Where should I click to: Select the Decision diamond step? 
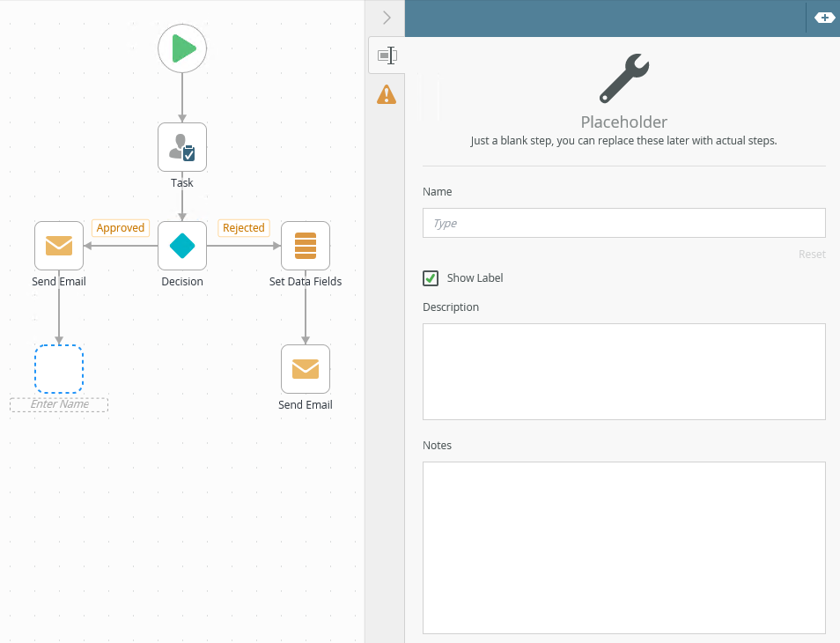[x=182, y=246]
